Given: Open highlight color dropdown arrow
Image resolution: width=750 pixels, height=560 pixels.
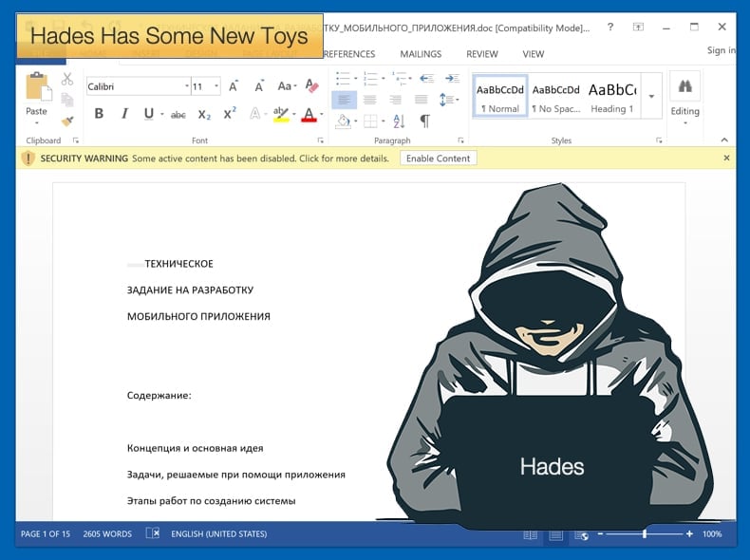Looking at the screenshot, I should [293, 114].
